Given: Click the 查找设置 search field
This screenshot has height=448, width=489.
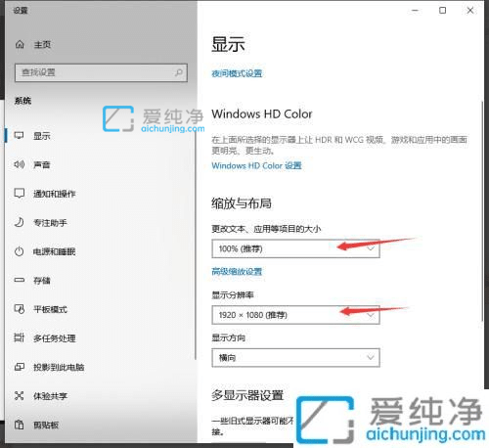Looking at the screenshot, I should coord(101,72).
